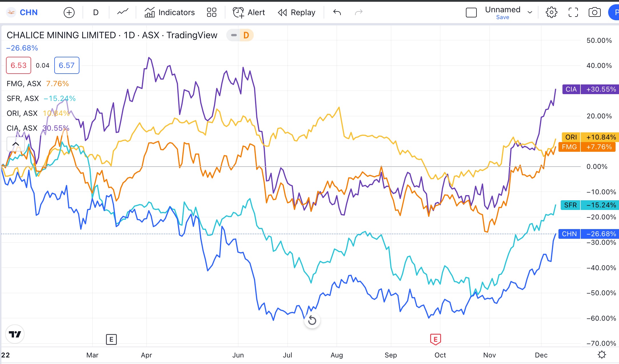Select the FMG, ASX legend entry
Image resolution: width=619 pixels, height=364 pixels.
(24, 84)
